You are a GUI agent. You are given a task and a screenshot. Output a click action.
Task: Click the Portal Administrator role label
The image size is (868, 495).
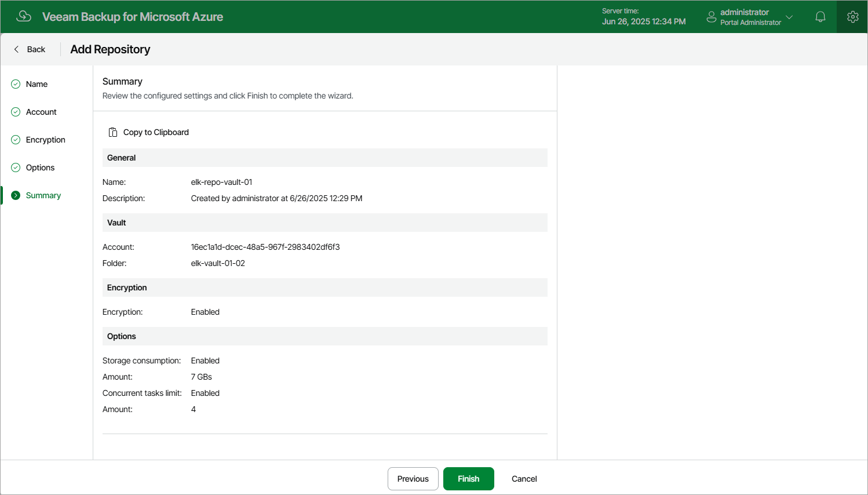(x=750, y=23)
